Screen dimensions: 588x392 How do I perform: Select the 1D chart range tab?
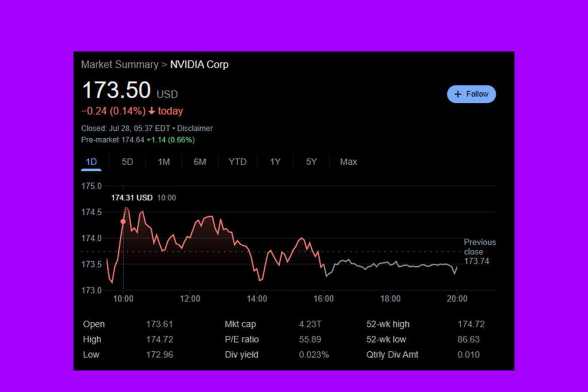click(x=91, y=162)
